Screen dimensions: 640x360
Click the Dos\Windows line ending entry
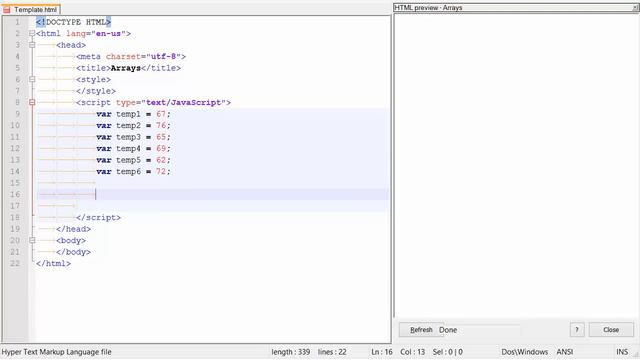(525, 352)
